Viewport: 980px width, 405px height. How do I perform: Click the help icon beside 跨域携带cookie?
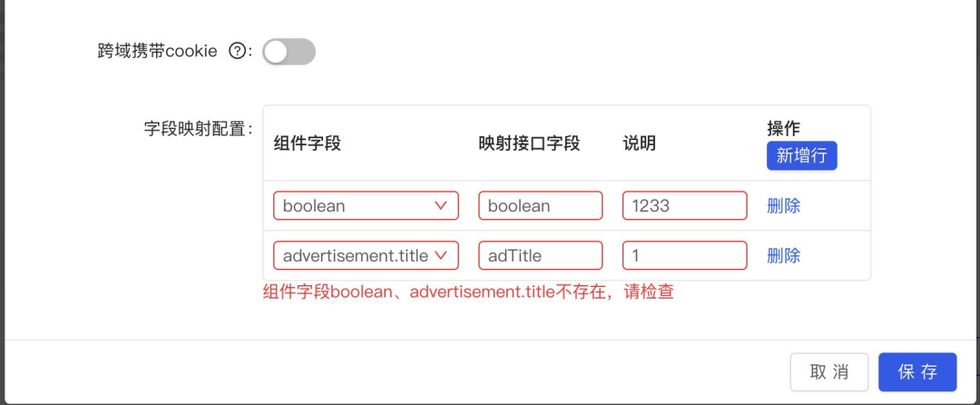click(x=238, y=51)
